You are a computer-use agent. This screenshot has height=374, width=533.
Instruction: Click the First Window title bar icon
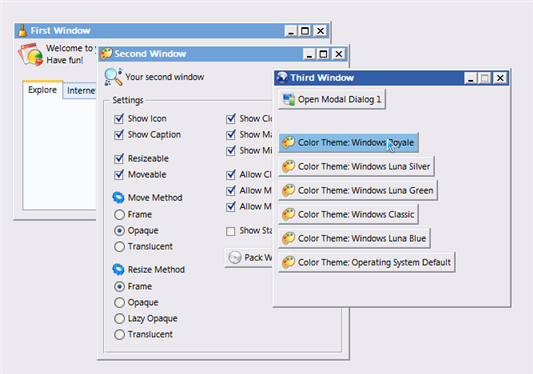point(22,31)
